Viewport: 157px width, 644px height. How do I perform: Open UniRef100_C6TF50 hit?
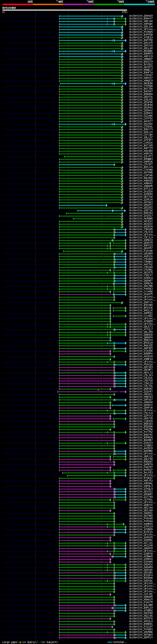pos(141,119)
